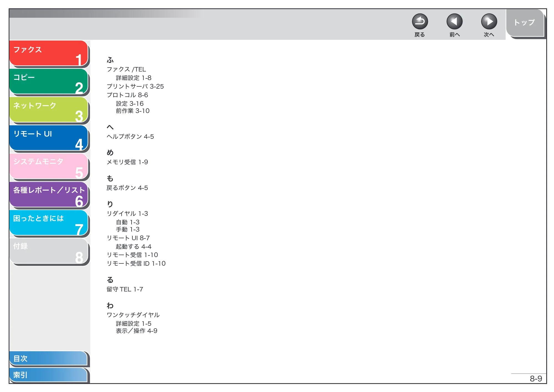Screen dimensions: 554x392
Task: Open リモート受信 ID 1-10 index entry
Action: [136, 263]
